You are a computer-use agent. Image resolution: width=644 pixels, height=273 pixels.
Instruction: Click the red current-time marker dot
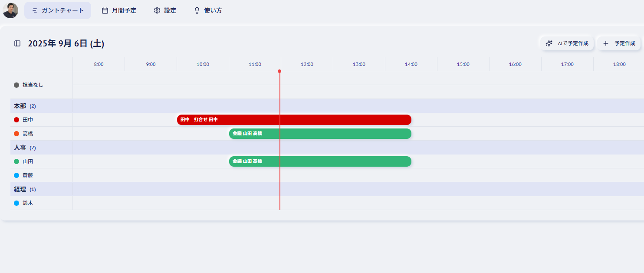279,71
